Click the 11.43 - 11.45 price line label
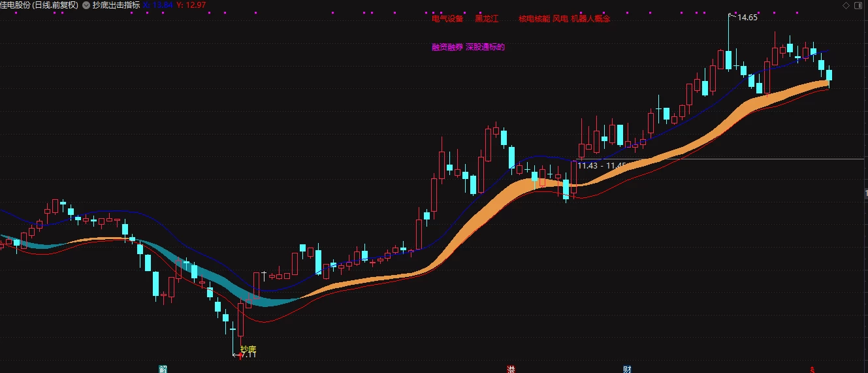 [602, 166]
